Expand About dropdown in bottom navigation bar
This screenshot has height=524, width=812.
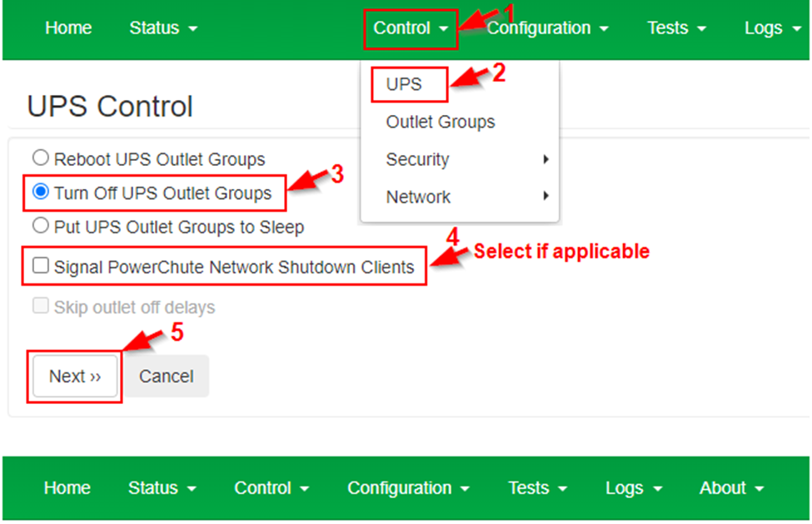731,487
